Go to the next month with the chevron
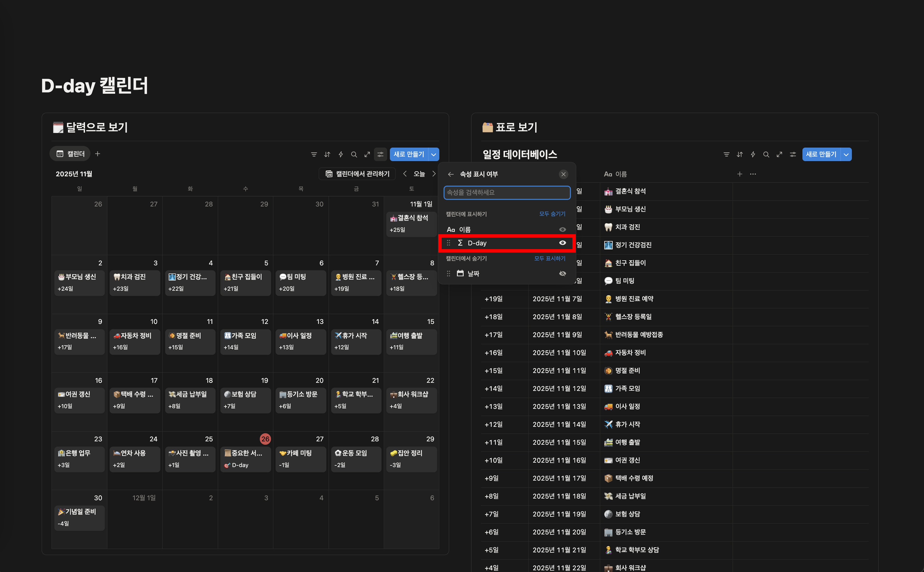 point(434,174)
